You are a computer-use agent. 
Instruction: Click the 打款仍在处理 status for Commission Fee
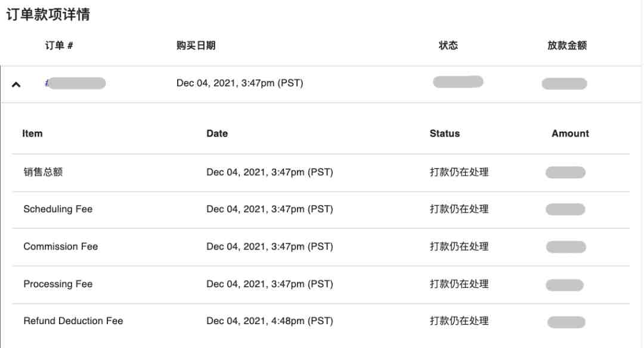tap(459, 247)
